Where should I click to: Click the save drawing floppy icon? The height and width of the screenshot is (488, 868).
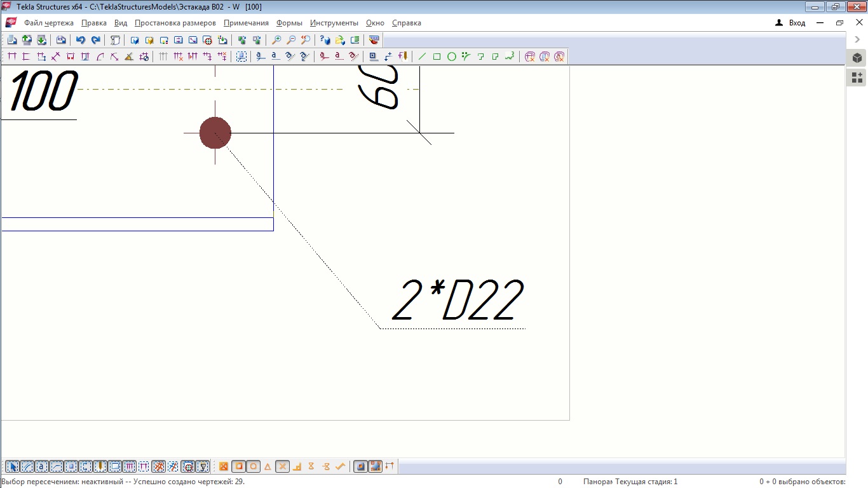pyautogui.click(x=61, y=40)
